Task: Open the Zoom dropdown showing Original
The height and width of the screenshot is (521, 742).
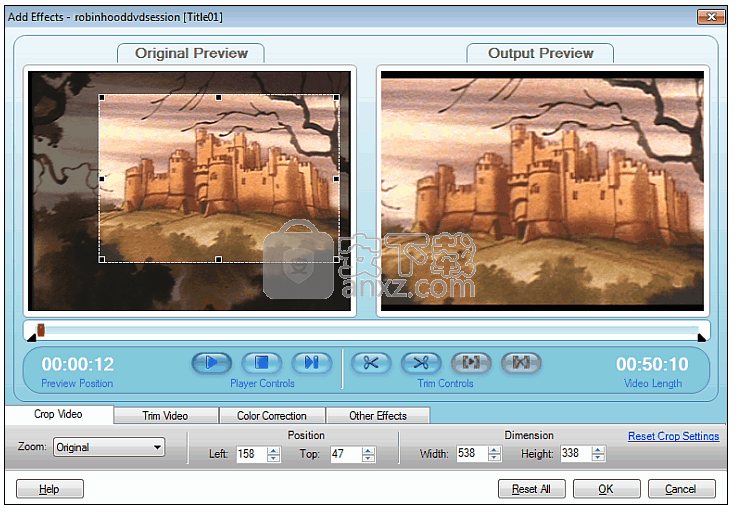Action: point(109,447)
